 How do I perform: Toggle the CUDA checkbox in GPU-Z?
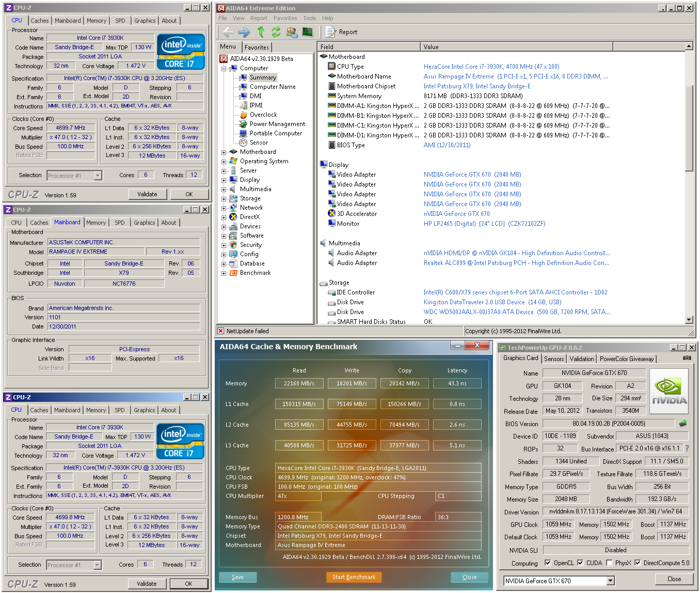580,563
